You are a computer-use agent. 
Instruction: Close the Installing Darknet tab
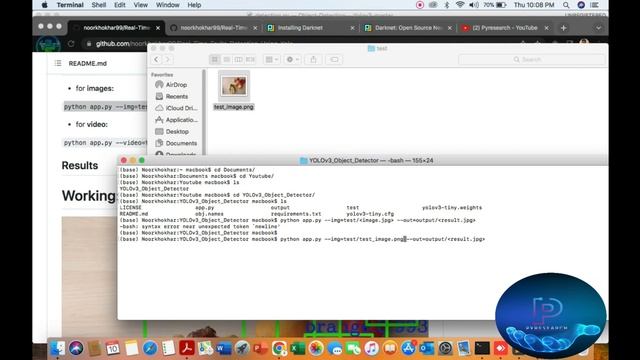point(352,28)
